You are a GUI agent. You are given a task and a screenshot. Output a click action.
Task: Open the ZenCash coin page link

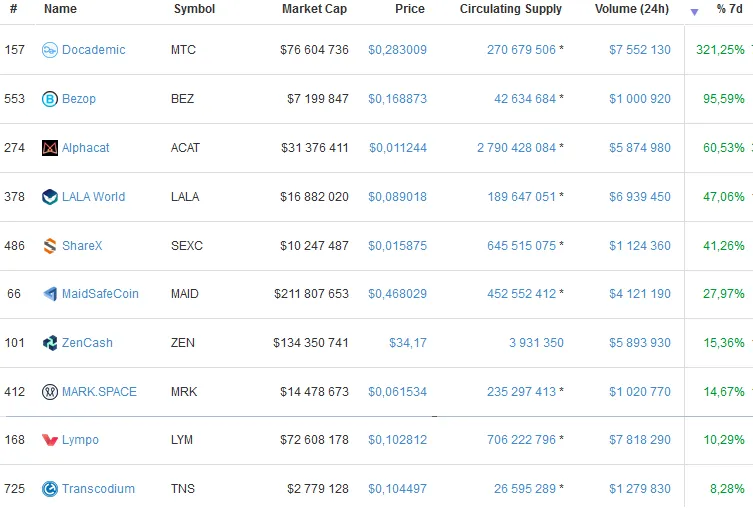(x=87, y=343)
